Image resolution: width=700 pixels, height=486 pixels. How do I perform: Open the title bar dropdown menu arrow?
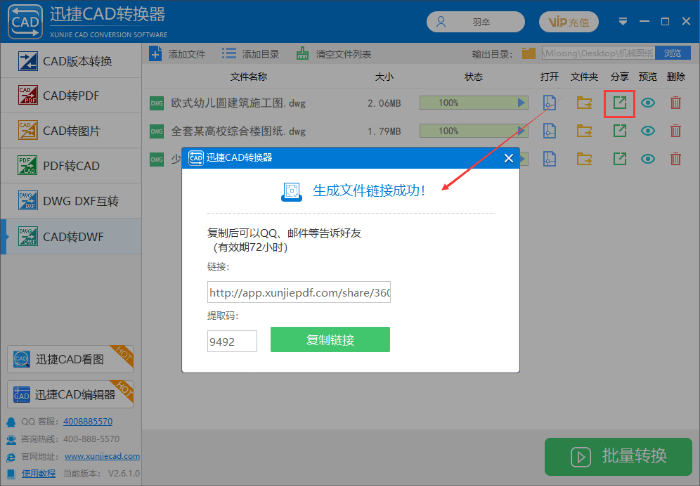tap(623, 21)
